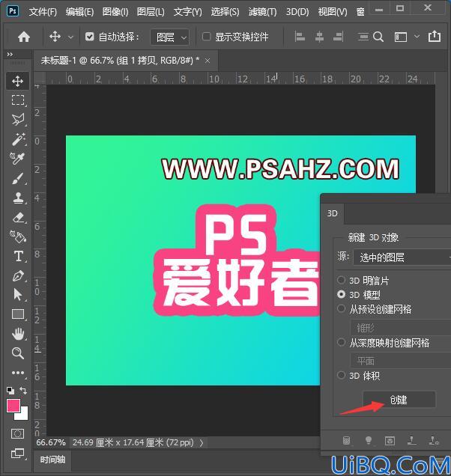This screenshot has height=476, width=451.
Task: Enable 显示变换控件 checkbox
Action: click(x=206, y=37)
